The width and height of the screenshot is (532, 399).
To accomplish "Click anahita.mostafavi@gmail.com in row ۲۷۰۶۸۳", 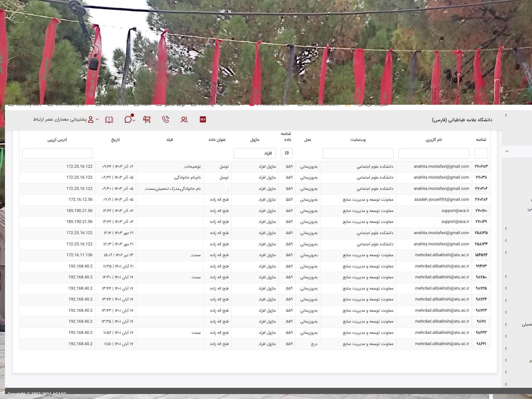I will (x=441, y=166).
